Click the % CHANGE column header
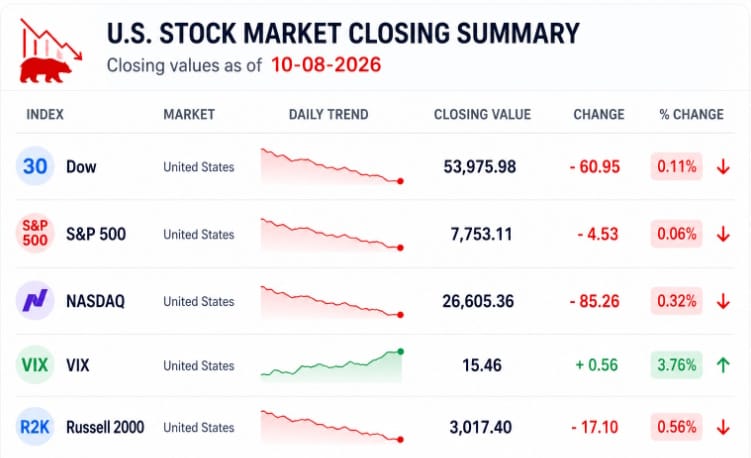 [x=692, y=114]
